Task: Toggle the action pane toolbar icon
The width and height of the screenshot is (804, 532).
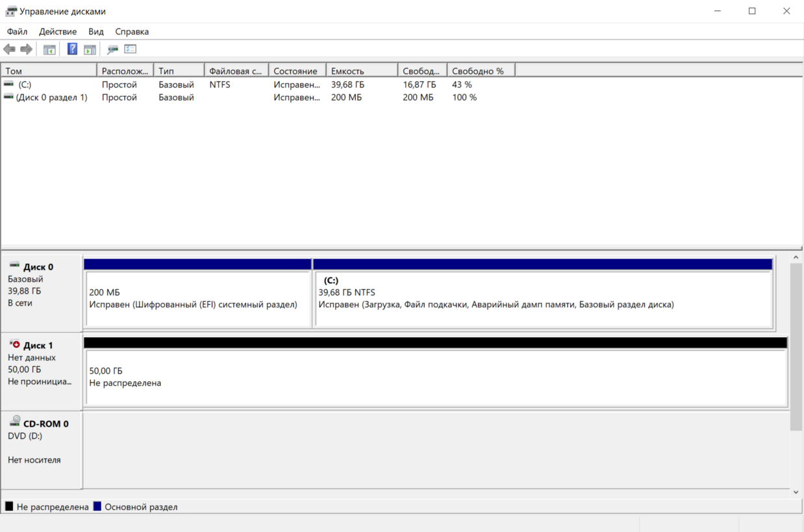Action: pos(90,49)
